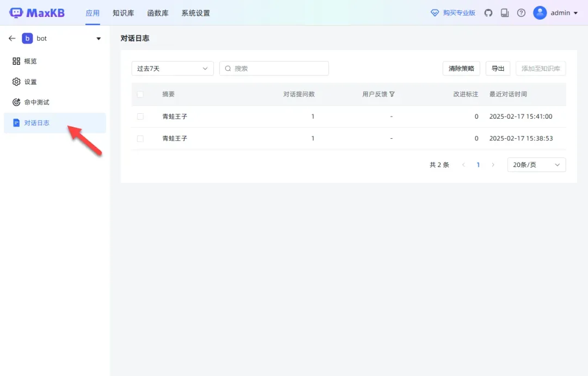
Task: Go to previous page arrow
Action: (x=463, y=164)
